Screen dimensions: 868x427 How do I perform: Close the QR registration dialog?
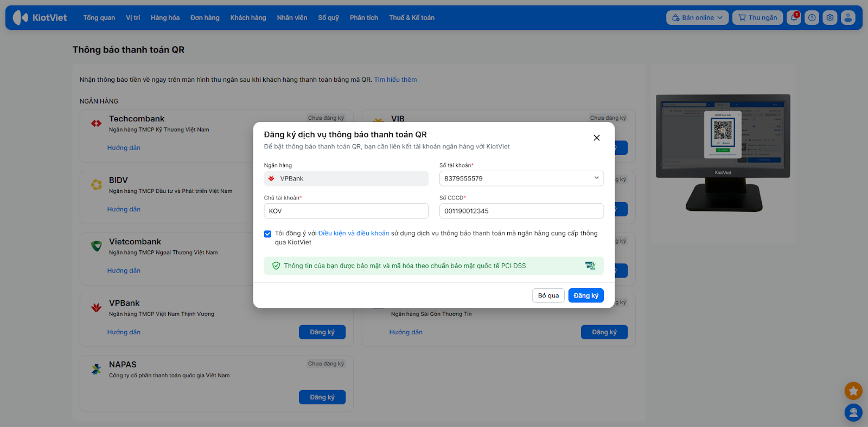click(597, 138)
